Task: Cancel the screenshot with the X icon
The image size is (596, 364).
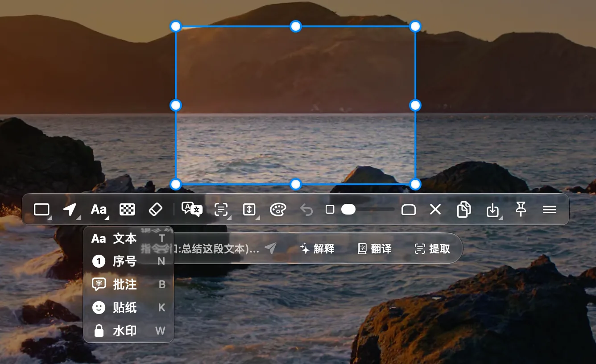Action: pos(435,209)
